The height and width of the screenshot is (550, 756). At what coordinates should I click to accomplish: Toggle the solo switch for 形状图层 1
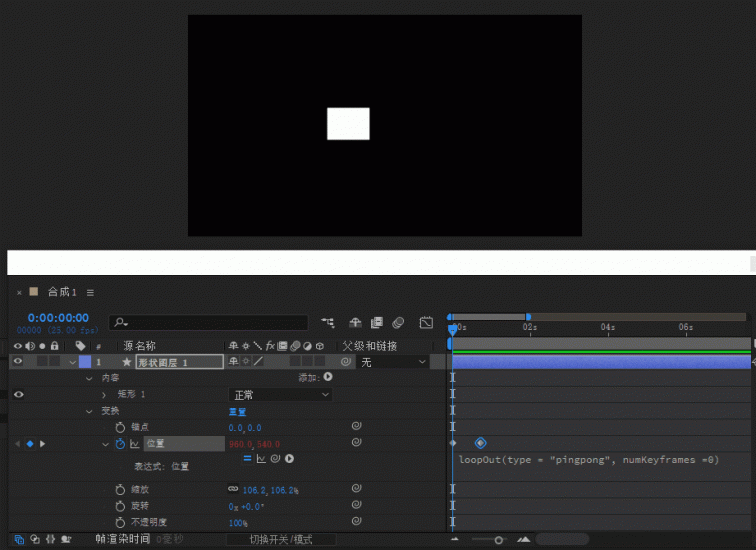(x=42, y=361)
